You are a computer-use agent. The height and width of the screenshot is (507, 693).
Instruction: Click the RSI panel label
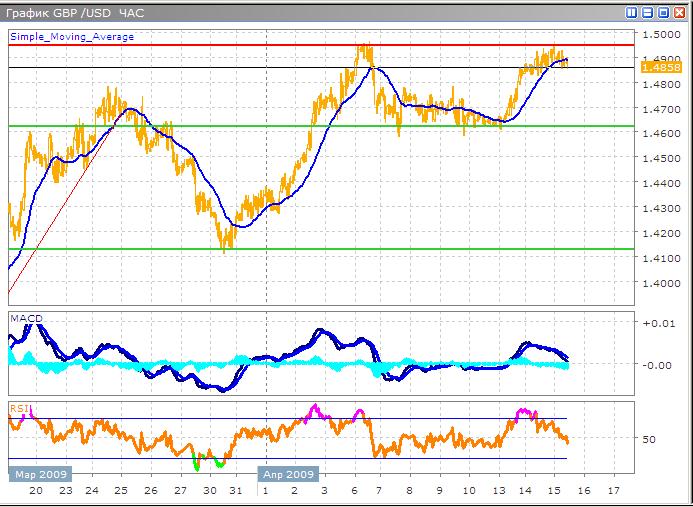click(19, 408)
